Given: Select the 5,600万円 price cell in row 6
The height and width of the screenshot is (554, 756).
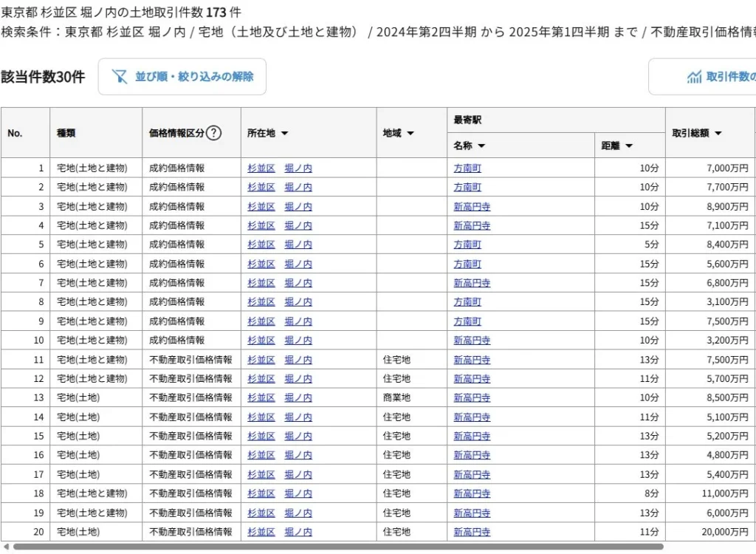Looking at the screenshot, I should 710,264.
